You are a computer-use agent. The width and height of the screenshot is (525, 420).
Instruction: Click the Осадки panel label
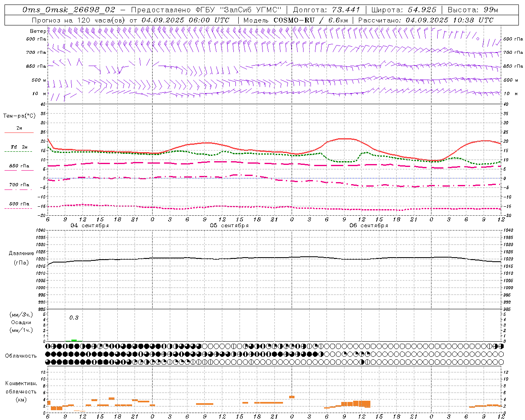(x=21, y=322)
